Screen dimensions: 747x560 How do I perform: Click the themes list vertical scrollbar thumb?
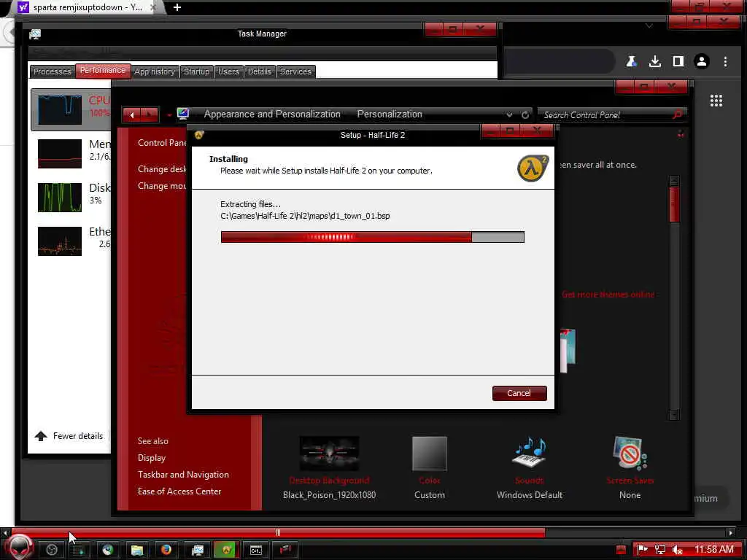point(674,204)
